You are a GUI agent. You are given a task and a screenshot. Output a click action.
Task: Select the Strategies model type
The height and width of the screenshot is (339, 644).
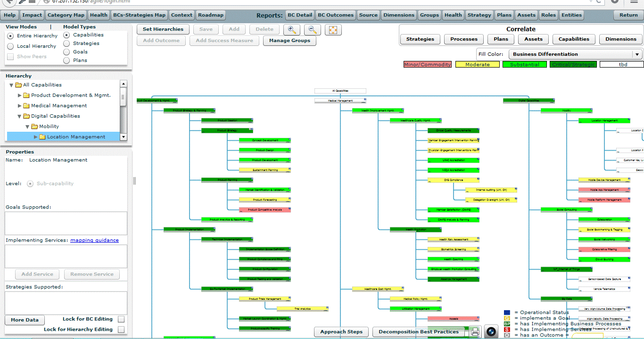pyautogui.click(x=66, y=43)
